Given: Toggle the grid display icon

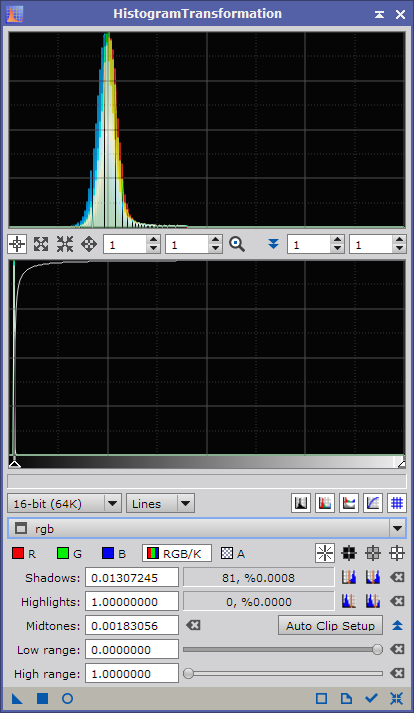Looking at the screenshot, I should tap(397, 503).
